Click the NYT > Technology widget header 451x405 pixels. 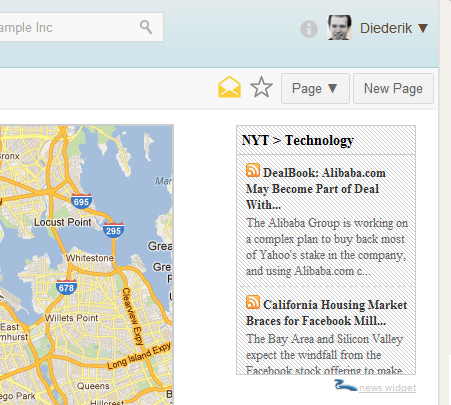click(x=326, y=140)
